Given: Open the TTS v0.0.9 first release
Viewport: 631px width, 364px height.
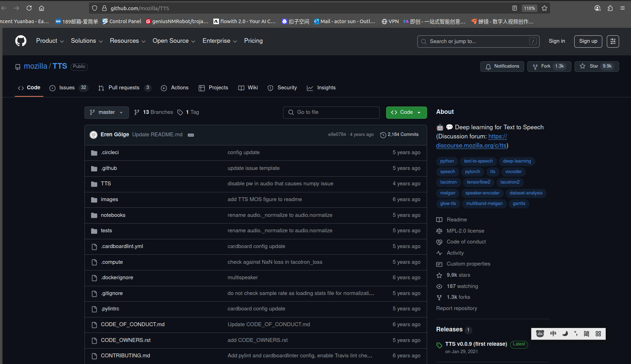Looking at the screenshot, I should point(476,344).
